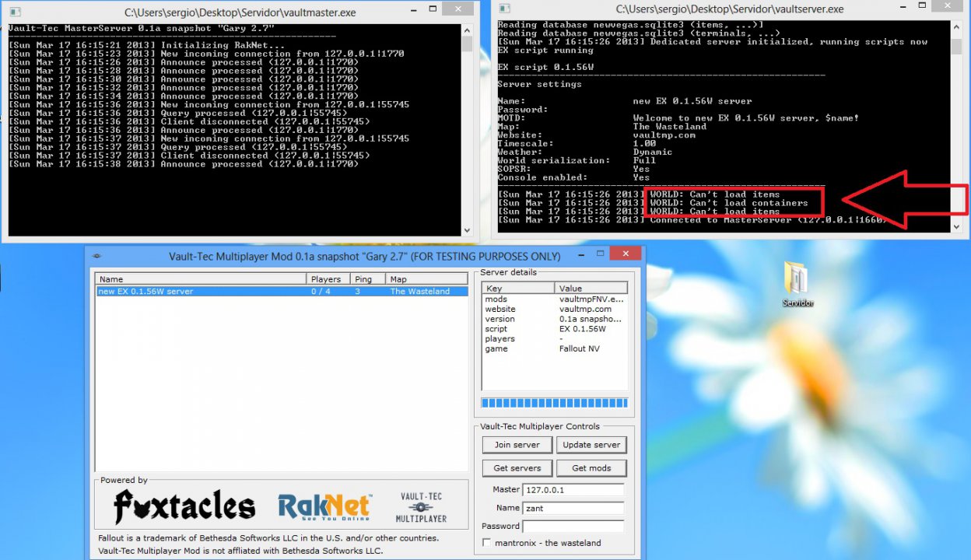Click the Get servers button
Screen dimensions: 971x560
517,468
